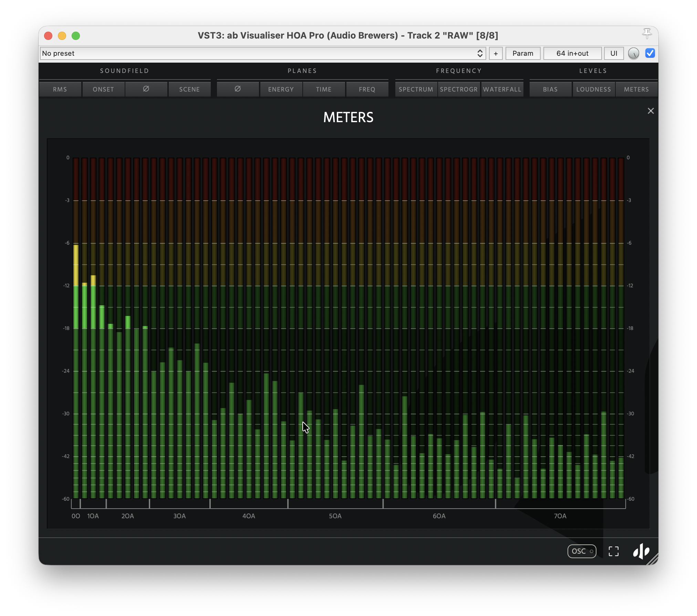Open the RMS soundfield view
The height and width of the screenshot is (616, 697).
(60, 89)
